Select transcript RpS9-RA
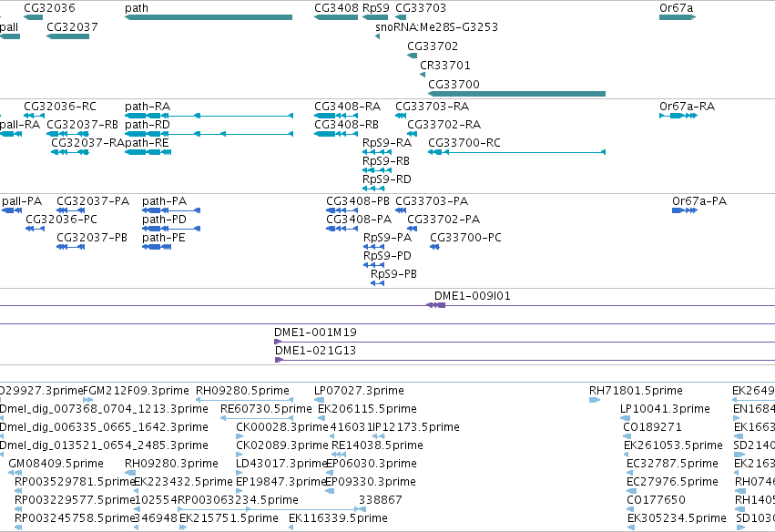 point(377,152)
